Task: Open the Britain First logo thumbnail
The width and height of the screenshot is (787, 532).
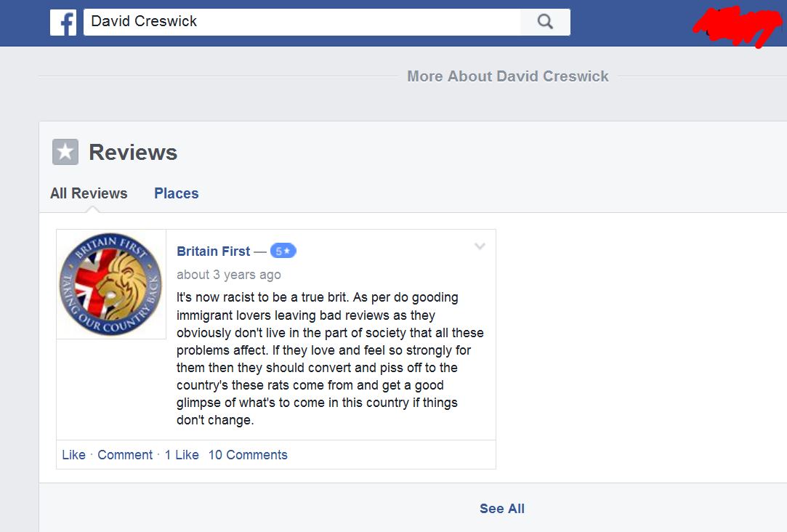Action: point(111,284)
